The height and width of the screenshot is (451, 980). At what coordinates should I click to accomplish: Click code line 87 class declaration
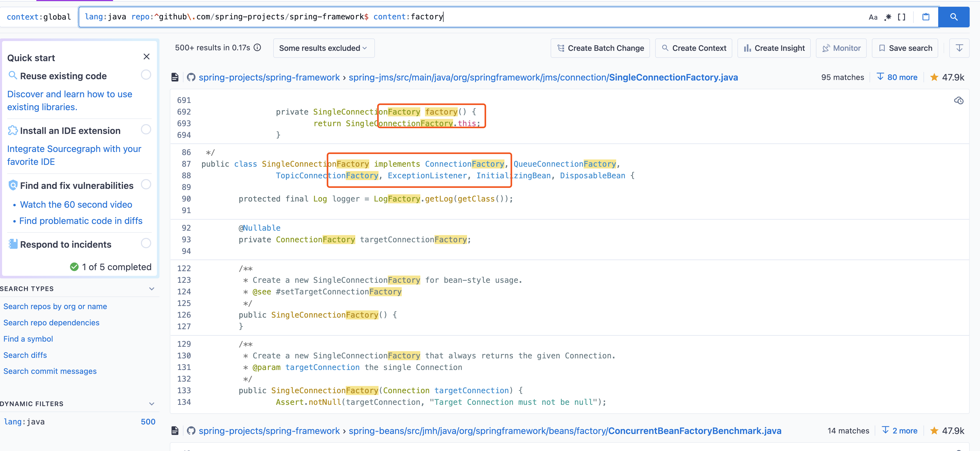[x=411, y=164]
